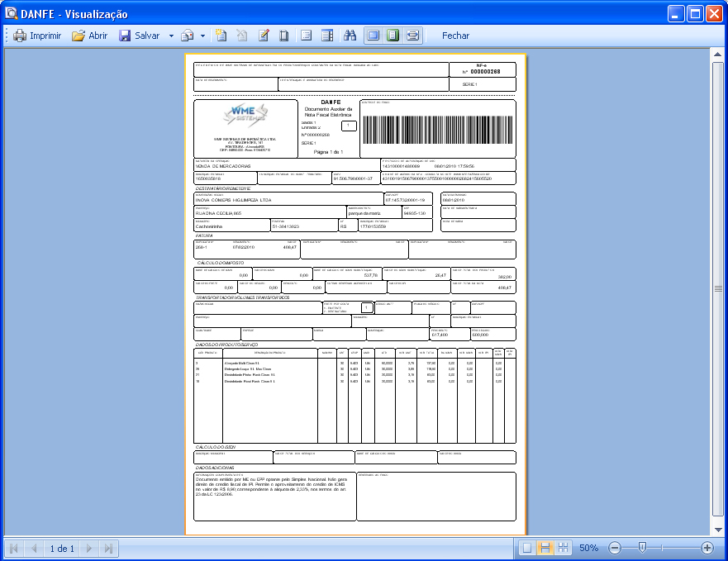Viewport: 728px width, 561px height.
Task: Toggle the whole page view mode
Action: tap(393, 36)
